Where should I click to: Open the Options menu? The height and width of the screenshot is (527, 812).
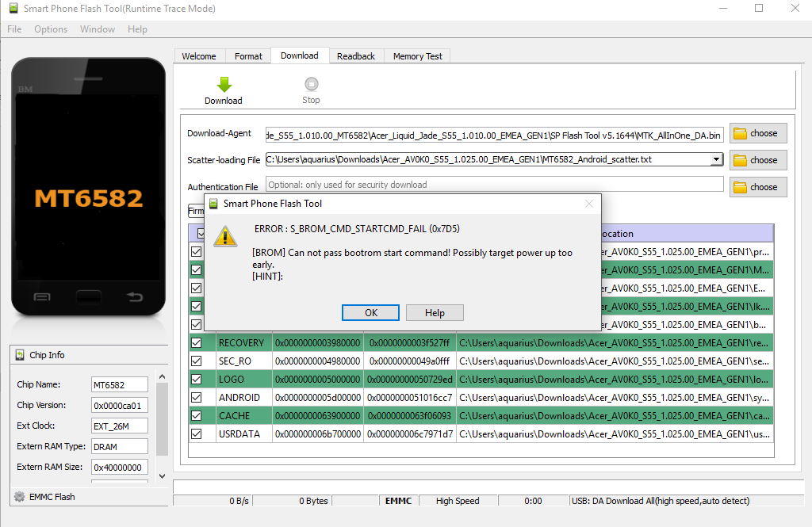(51, 29)
